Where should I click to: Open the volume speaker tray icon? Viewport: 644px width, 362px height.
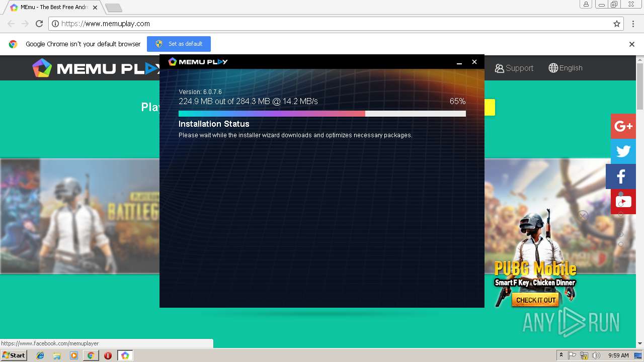(x=596, y=355)
